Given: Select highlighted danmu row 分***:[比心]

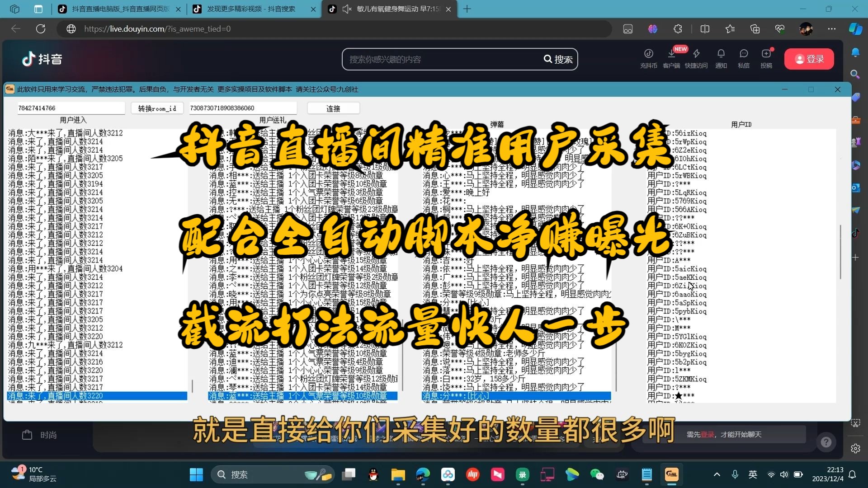Looking at the screenshot, I should pos(516,396).
